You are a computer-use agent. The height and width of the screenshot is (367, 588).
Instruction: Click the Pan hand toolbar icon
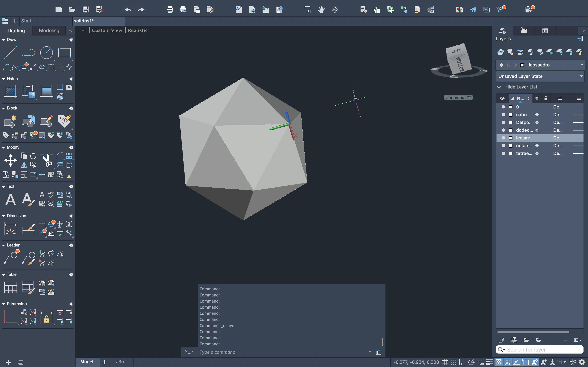(321, 9)
